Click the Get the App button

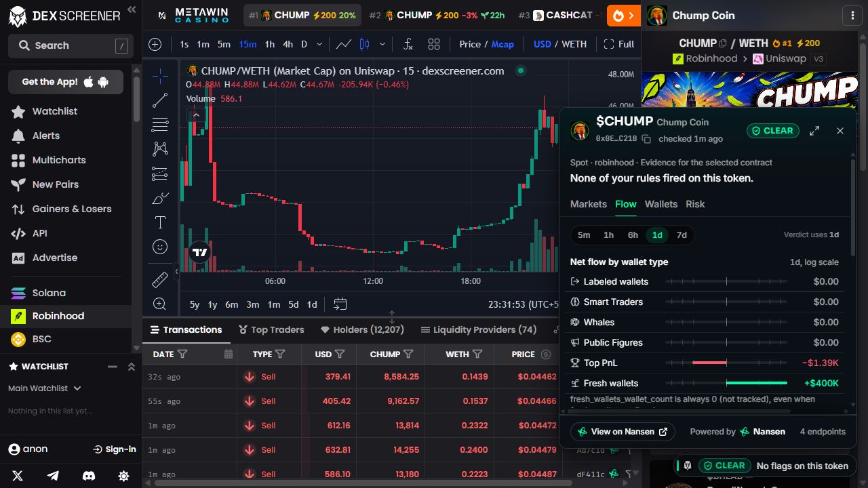tap(66, 82)
